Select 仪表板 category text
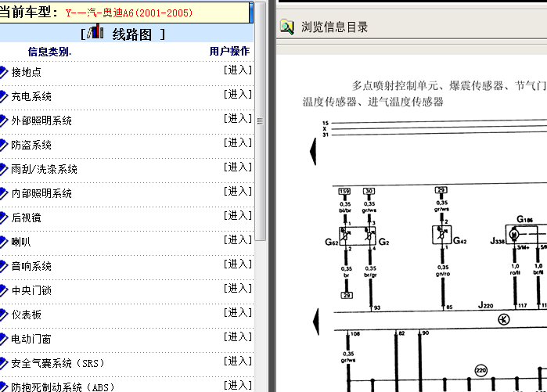The height and width of the screenshot is (392, 547). pos(26,315)
